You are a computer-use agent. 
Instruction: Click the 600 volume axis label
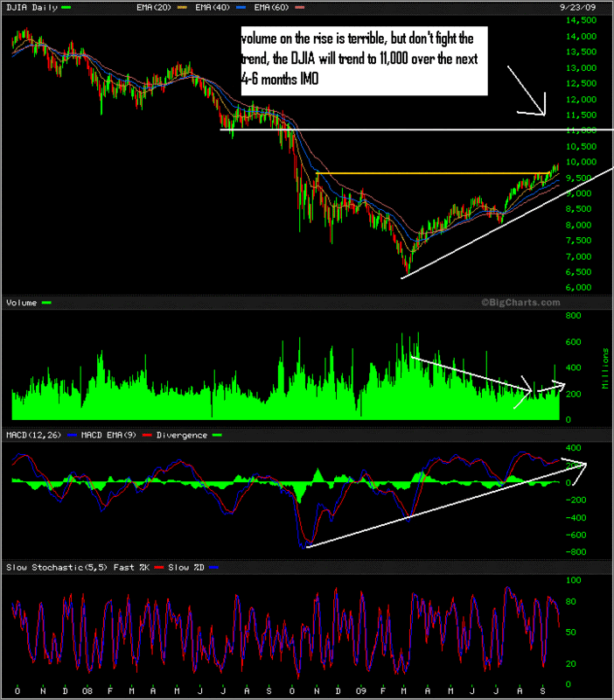pyautogui.click(x=574, y=342)
